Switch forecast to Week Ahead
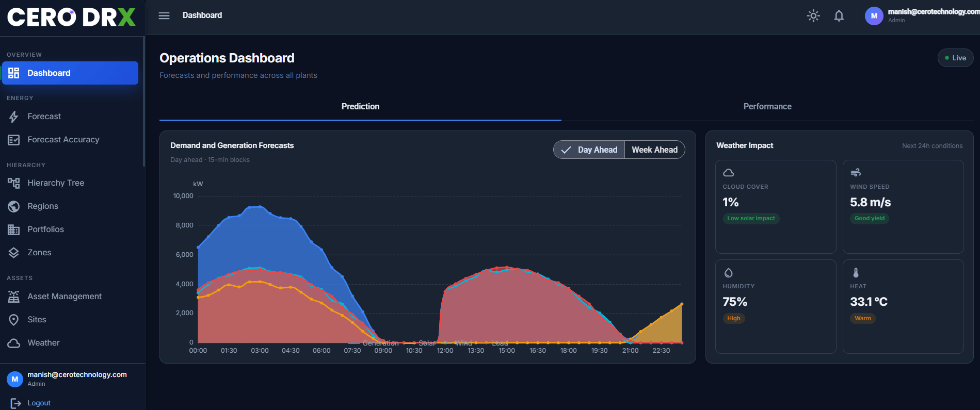The width and height of the screenshot is (980, 410). (654, 150)
